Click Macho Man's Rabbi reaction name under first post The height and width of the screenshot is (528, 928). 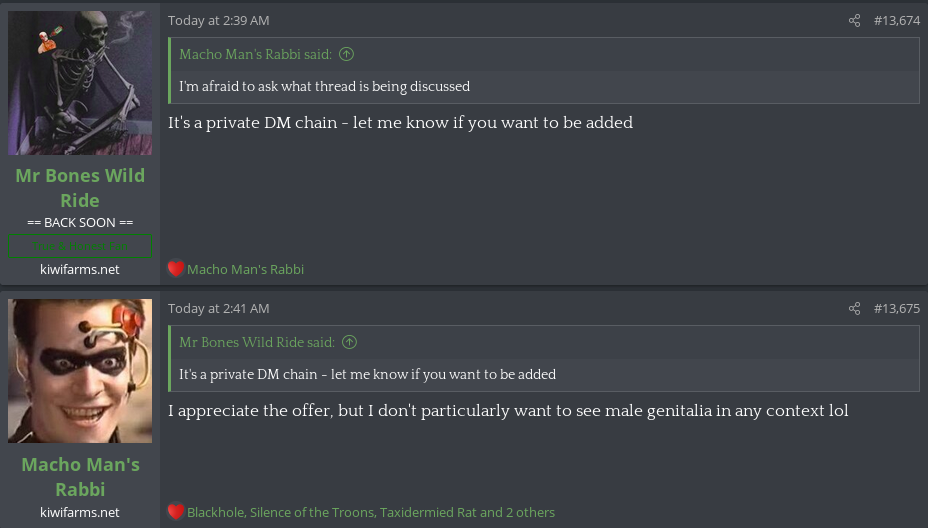(x=245, y=269)
